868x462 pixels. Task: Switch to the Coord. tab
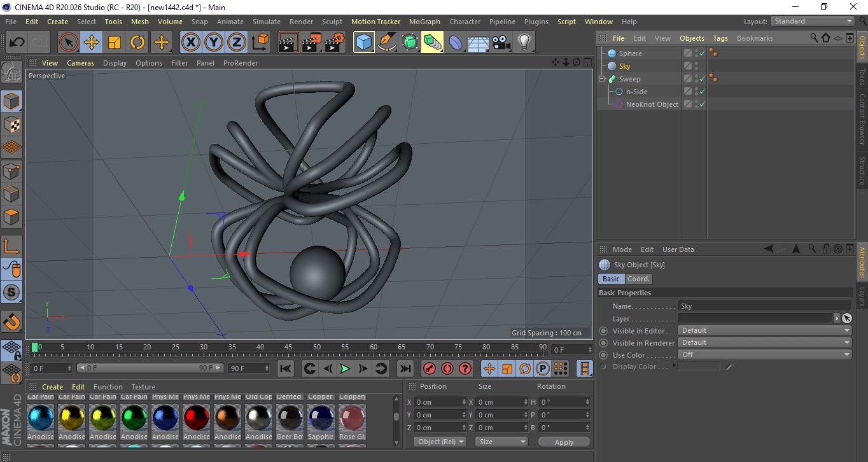[638, 279]
